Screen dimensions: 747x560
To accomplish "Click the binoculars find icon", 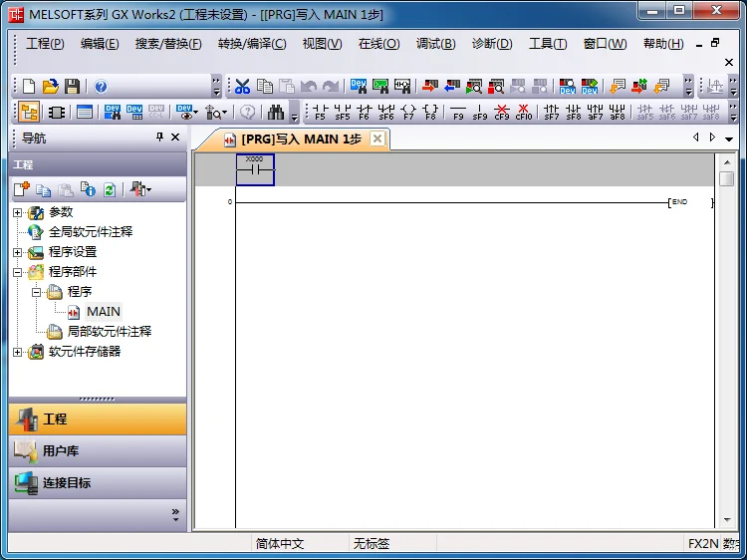I will 275,113.
